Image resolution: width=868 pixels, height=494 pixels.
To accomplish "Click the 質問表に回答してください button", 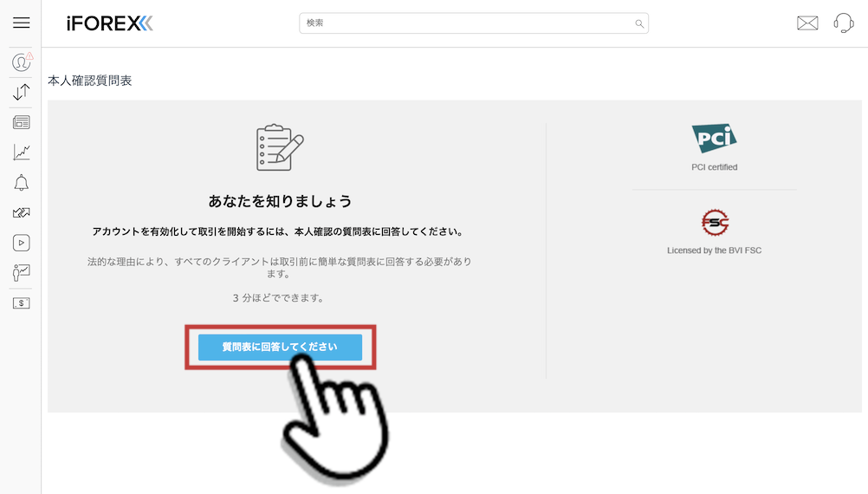I will coord(280,348).
